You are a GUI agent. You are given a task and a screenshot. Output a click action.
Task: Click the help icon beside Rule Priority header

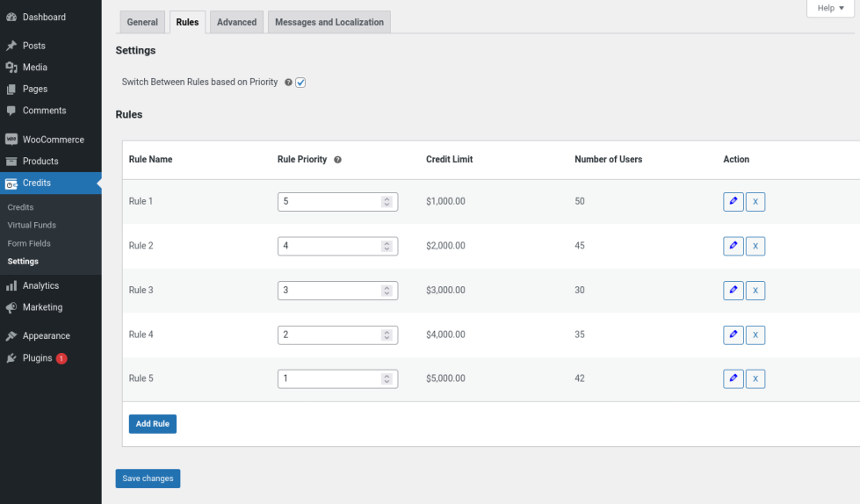click(338, 160)
